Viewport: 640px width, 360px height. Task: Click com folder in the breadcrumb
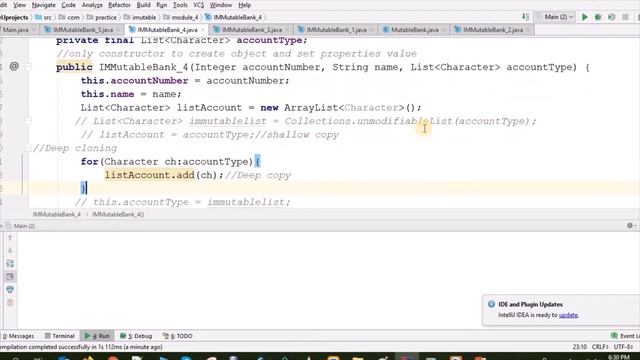point(69,17)
